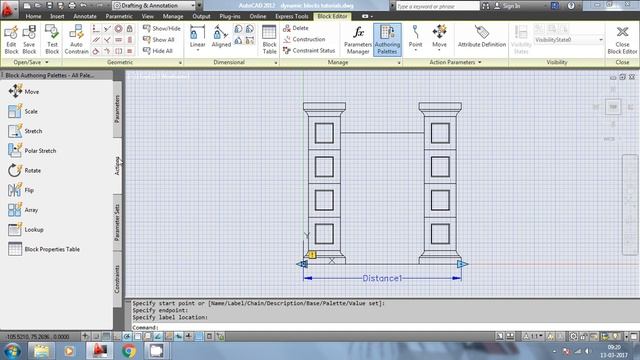Click the Constraint Status button
The height and width of the screenshot is (360, 640).
pos(309,51)
